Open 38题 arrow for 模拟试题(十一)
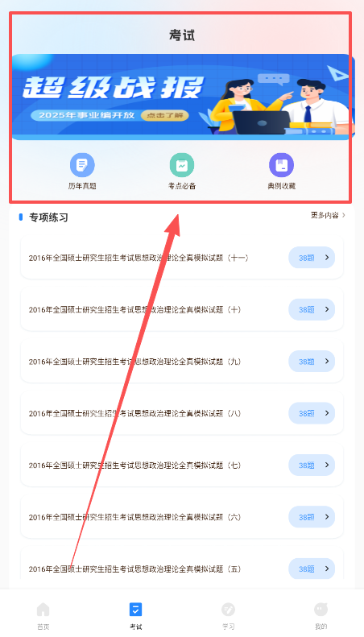 tap(327, 258)
